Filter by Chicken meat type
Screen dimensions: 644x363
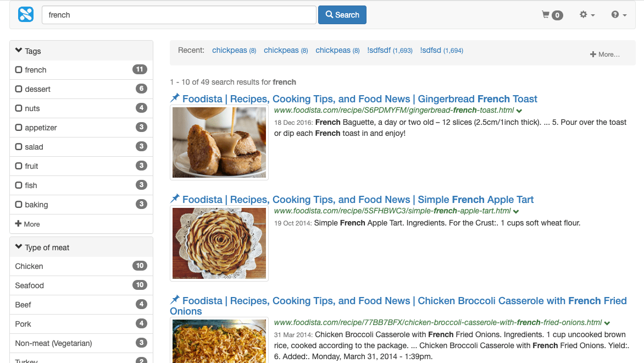point(29,266)
